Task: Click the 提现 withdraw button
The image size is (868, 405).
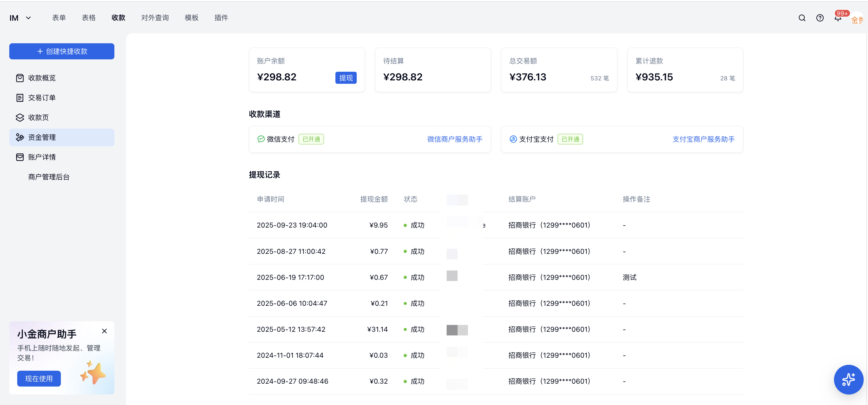Action: pyautogui.click(x=346, y=78)
